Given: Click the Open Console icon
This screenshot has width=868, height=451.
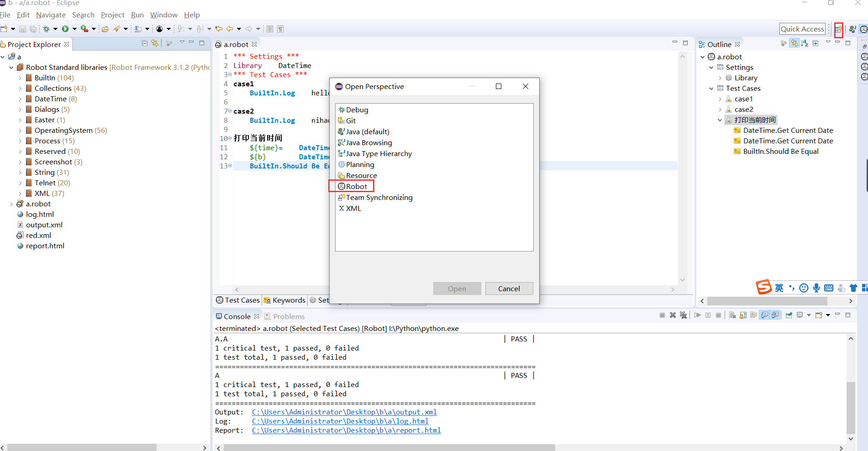Looking at the screenshot, I should click(x=819, y=315).
